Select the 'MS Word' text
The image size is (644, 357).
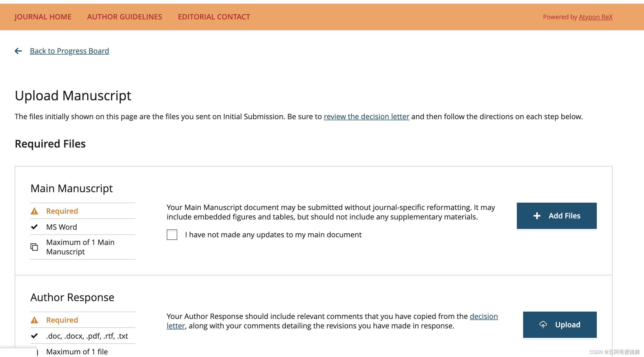coord(62,227)
